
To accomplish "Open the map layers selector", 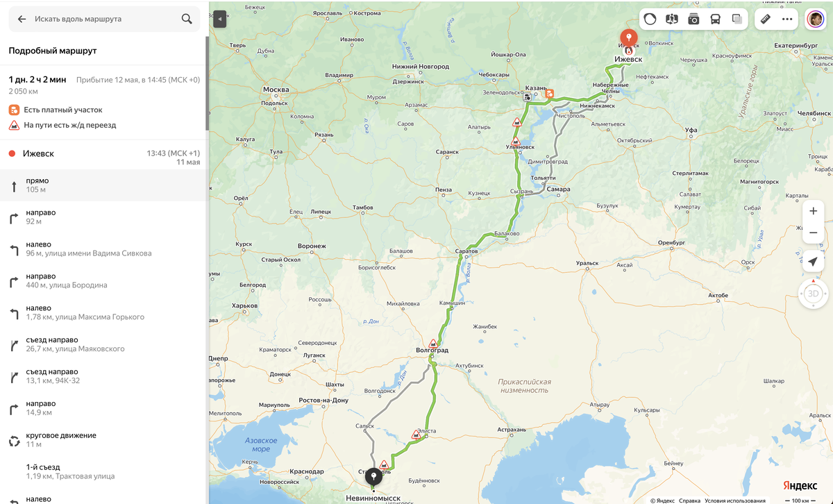I will 737,19.
